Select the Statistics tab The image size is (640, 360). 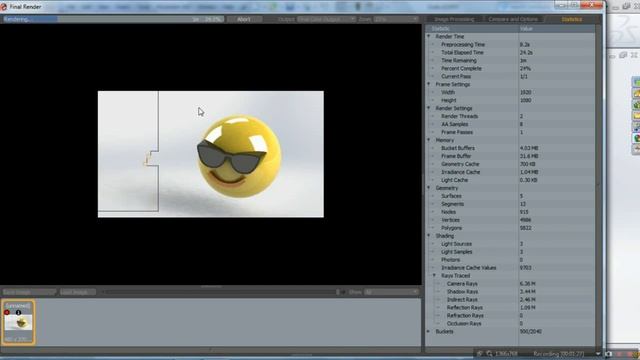(571, 19)
